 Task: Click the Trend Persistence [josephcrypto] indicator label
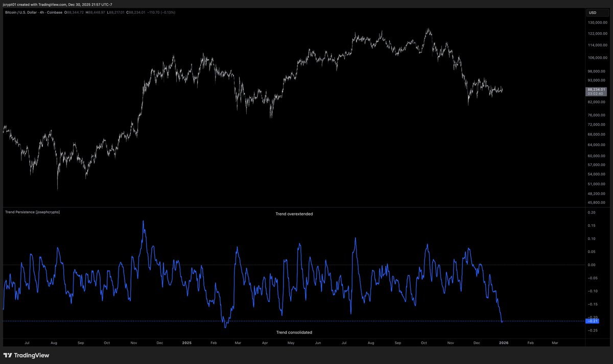tap(32, 211)
